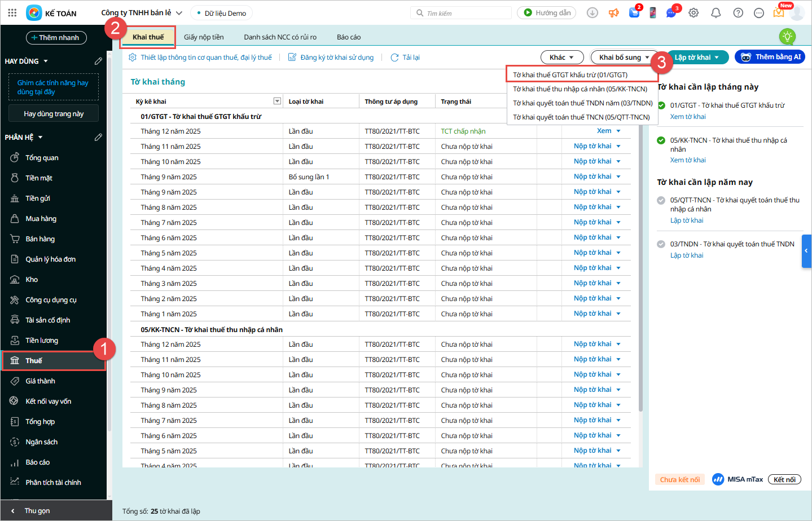812x521 pixels.
Task: Select Tờ khai thuế GTGT khấu trừ (01/GTGT)
Action: (x=570, y=75)
